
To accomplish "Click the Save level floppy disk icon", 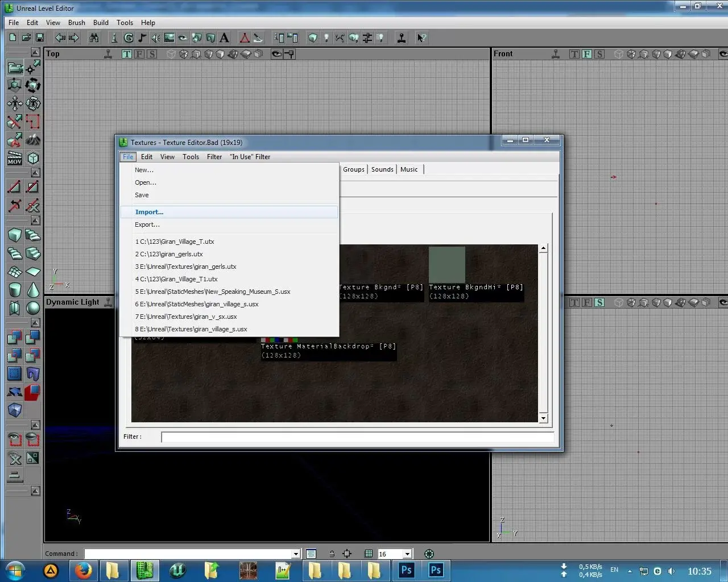I will 40,38.
